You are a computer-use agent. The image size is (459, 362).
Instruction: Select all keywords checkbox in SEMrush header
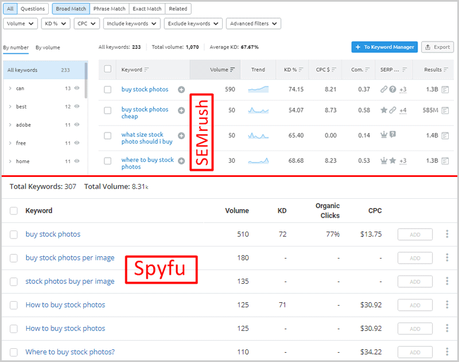pos(107,69)
